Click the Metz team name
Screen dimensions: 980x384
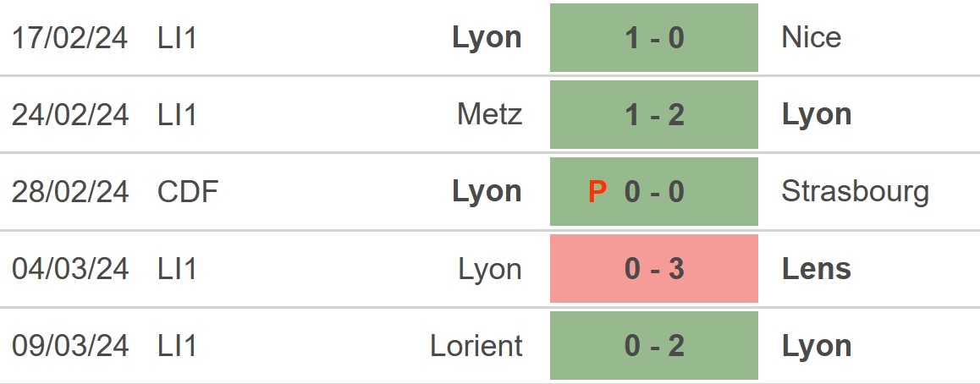[489, 115]
